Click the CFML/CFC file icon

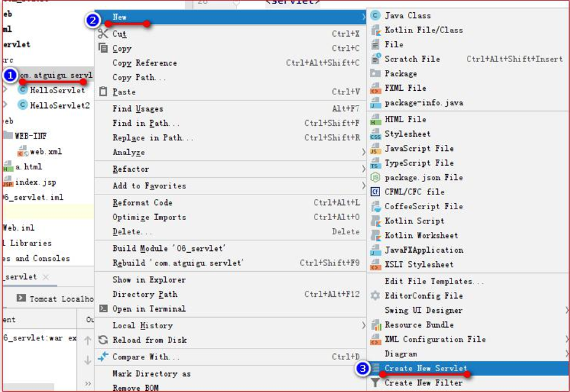tap(375, 191)
